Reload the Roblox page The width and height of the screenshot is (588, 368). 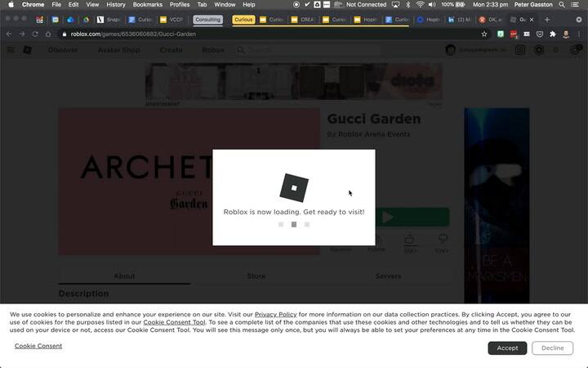tap(35, 34)
